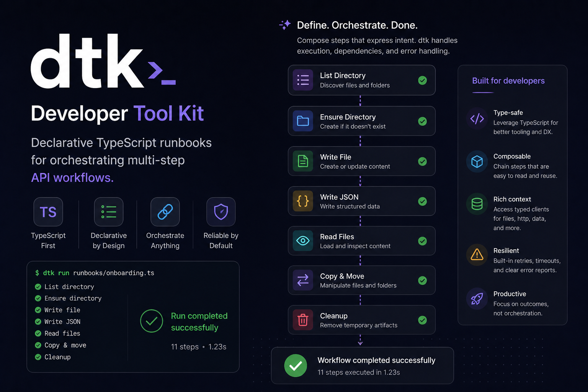Image resolution: width=588 pixels, height=392 pixels.
Task: Click the check beside terminal line List directory
Action: coord(38,287)
